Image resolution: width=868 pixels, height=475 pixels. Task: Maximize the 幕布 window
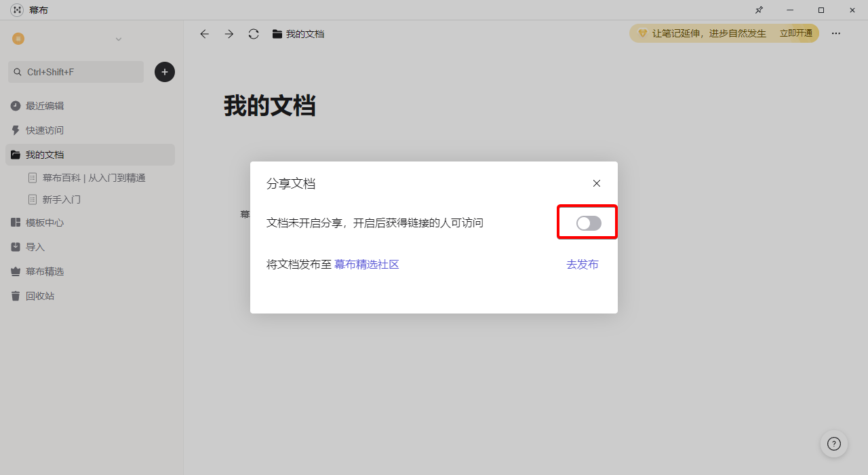pos(821,10)
